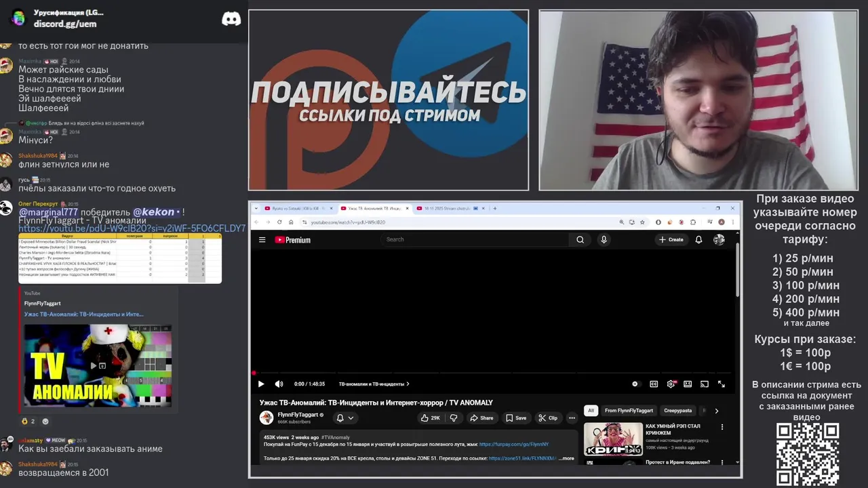Click the Discord logo in overlay

[x=231, y=19]
